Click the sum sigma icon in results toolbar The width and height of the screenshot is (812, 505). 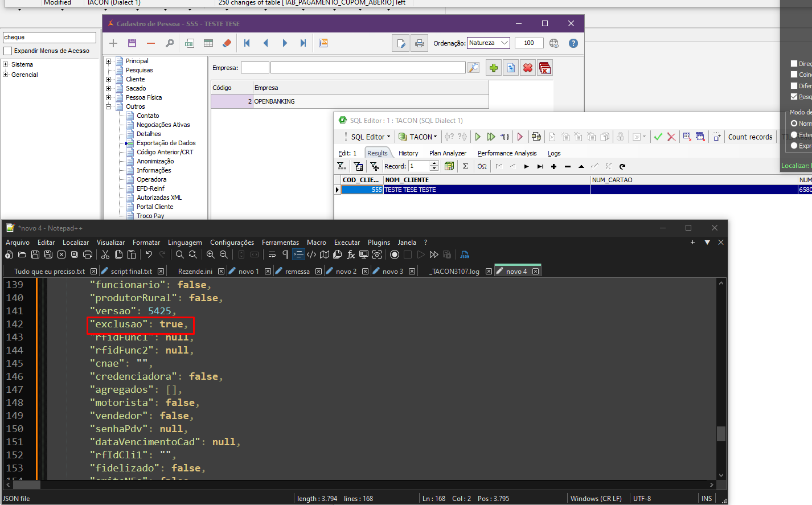[465, 166]
